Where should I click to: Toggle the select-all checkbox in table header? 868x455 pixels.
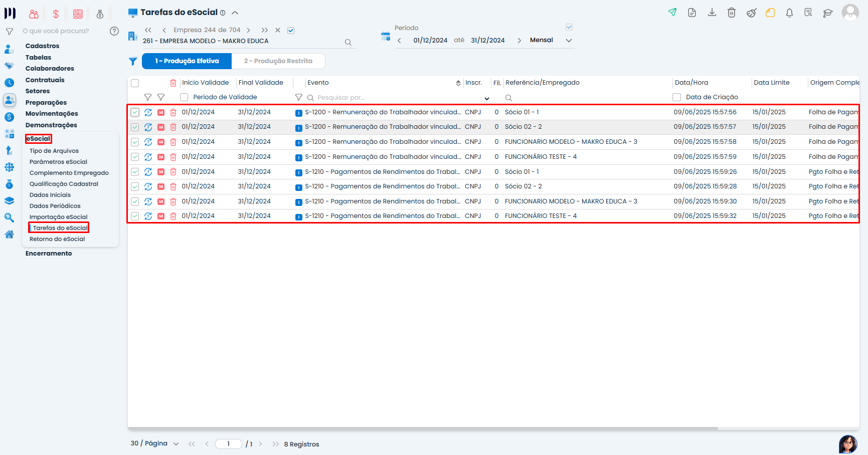135,83
